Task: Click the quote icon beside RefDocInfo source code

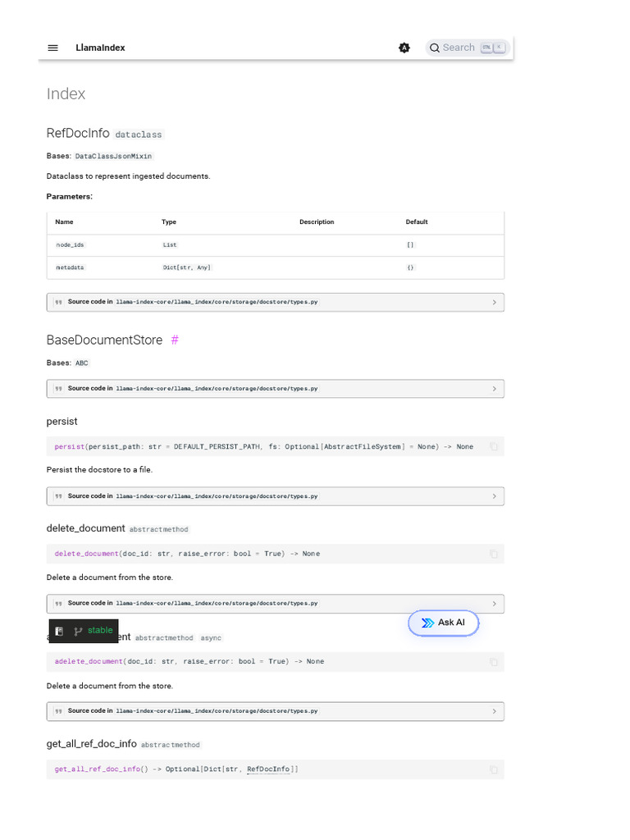Action: pos(58,302)
